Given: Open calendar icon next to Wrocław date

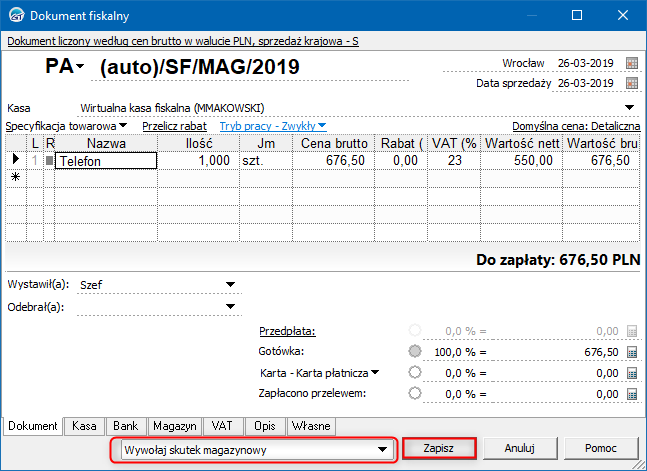Looking at the screenshot, I should tap(632, 63).
